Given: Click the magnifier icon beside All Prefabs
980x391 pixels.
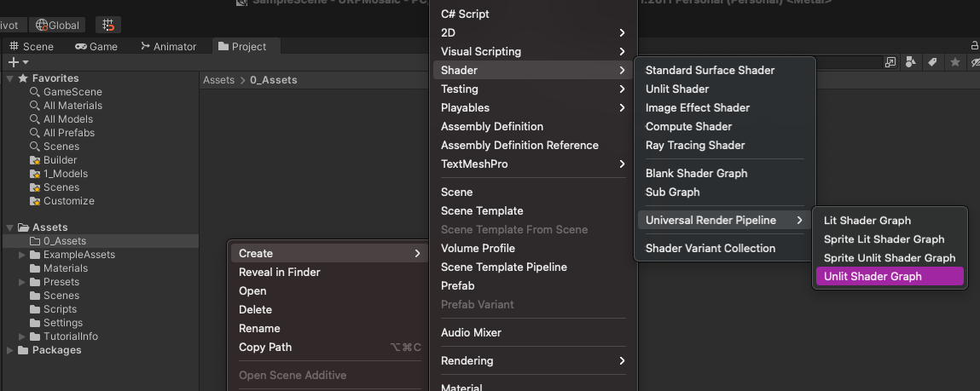Looking at the screenshot, I should 35,133.
